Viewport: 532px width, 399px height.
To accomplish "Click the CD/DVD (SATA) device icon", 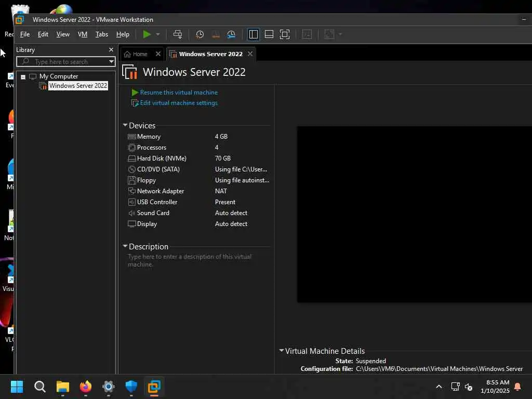I will click(131, 169).
